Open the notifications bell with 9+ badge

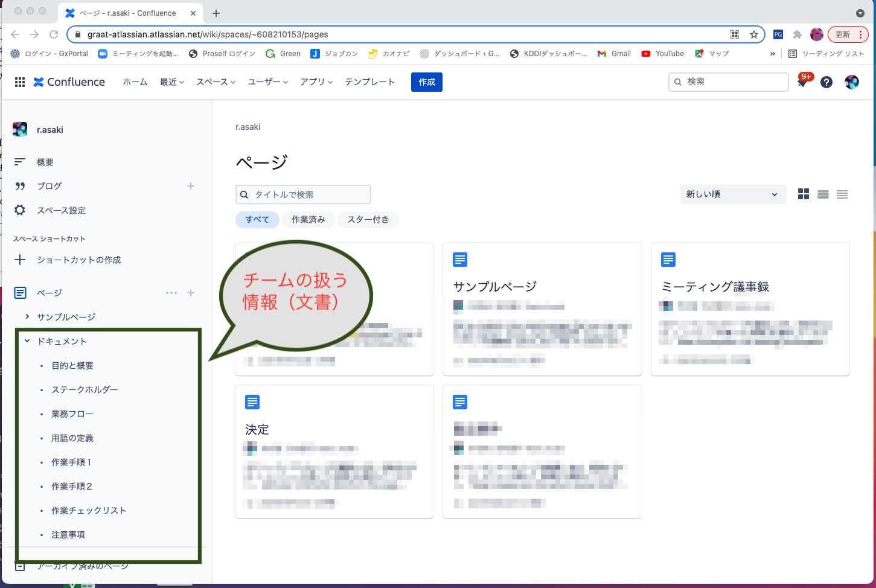pos(803,82)
